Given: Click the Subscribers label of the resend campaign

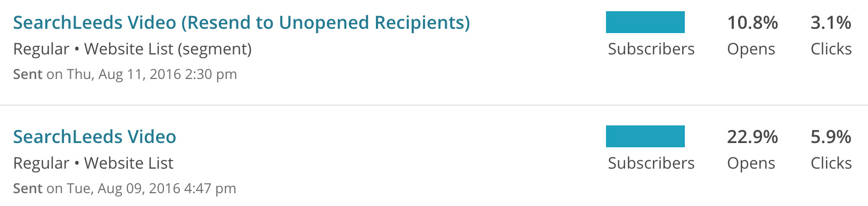Looking at the screenshot, I should pyautogui.click(x=651, y=49).
